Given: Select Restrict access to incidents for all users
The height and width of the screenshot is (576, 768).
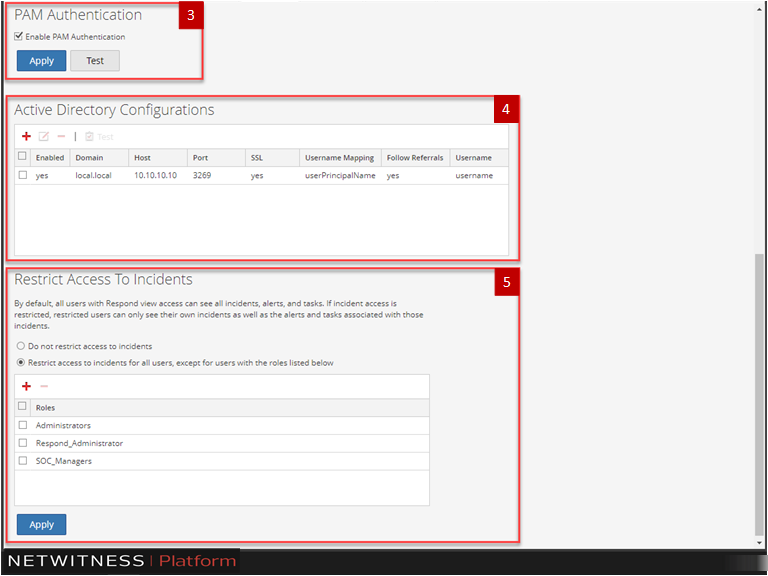Looking at the screenshot, I should (x=21, y=363).
